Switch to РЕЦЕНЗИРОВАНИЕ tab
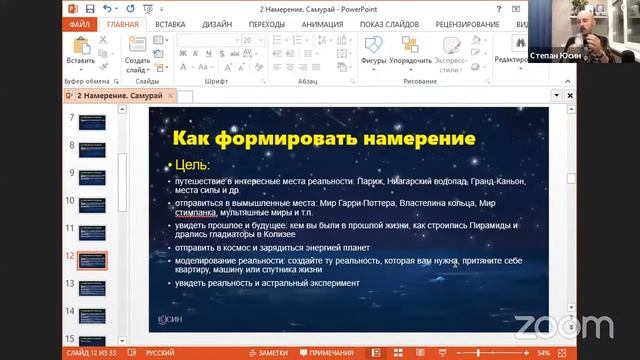The image size is (640, 360). point(467,24)
